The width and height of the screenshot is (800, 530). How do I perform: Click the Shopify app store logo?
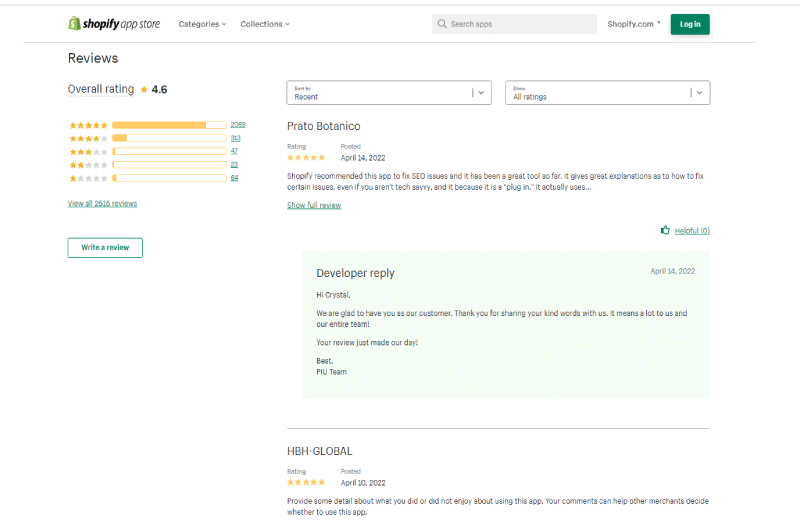tap(114, 23)
